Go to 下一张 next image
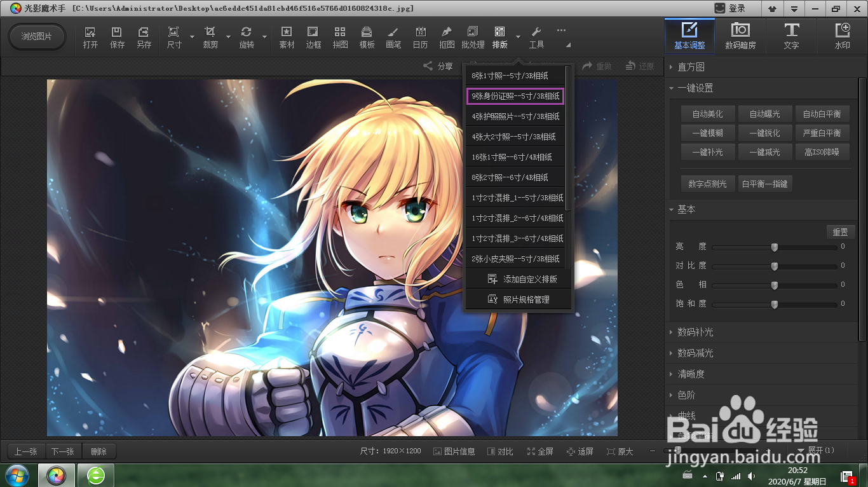The height and width of the screenshot is (487, 868). [62, 451]
